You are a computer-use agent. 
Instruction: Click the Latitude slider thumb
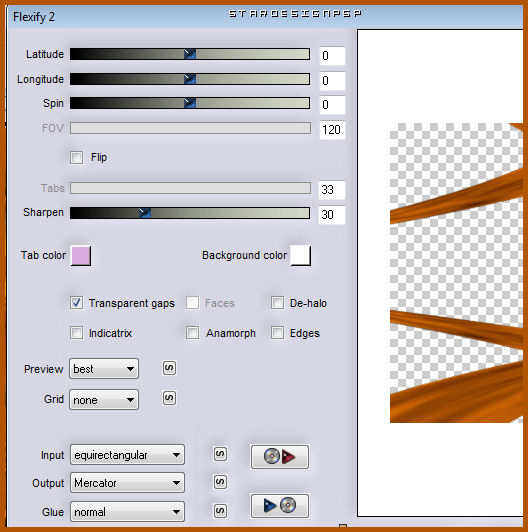(x=190, y=54)
